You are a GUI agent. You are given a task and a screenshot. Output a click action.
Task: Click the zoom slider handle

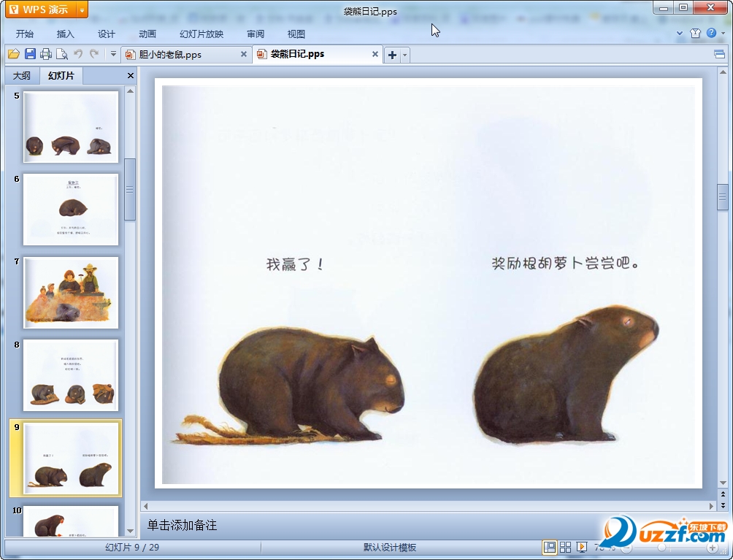(661, 548)
